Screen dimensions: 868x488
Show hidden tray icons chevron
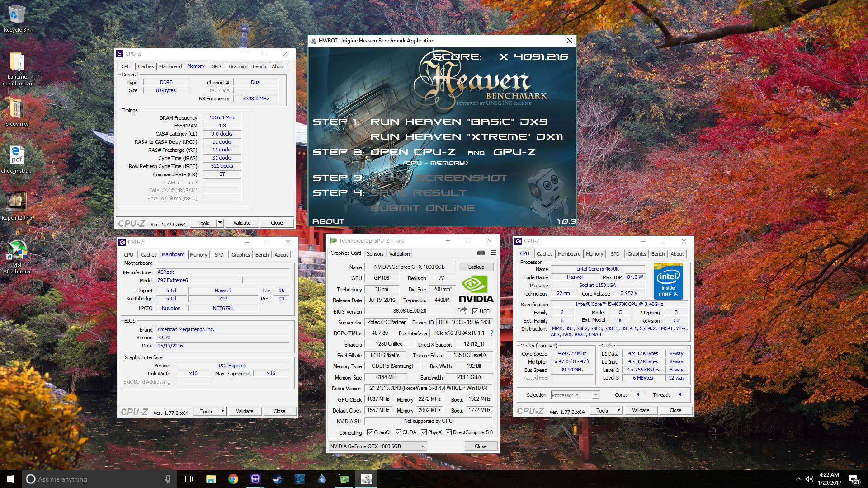[798, 479]
